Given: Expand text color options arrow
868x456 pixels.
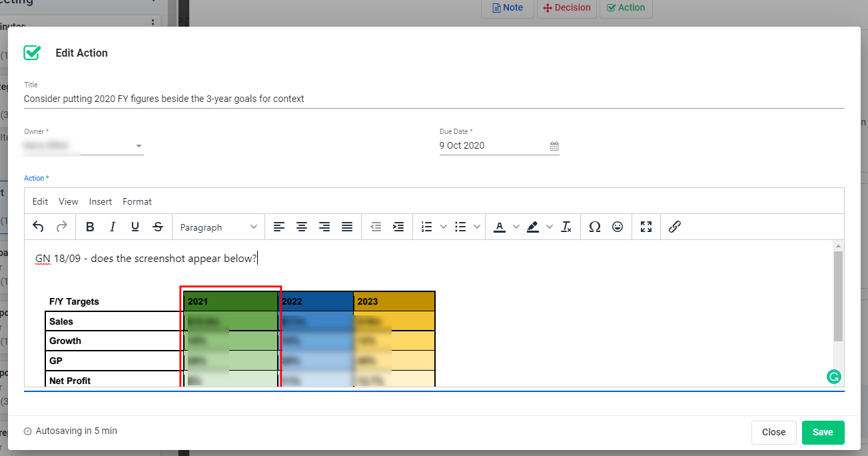Looking at the screenshot, I should 516,227.
